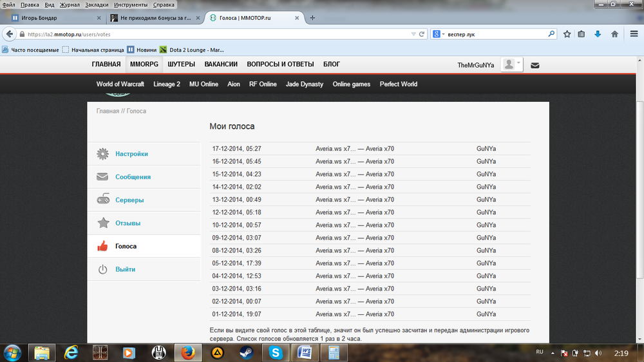644x362 pixels.
Task: Launch Skype from the taskbar
Action: (x=276, y=352)
